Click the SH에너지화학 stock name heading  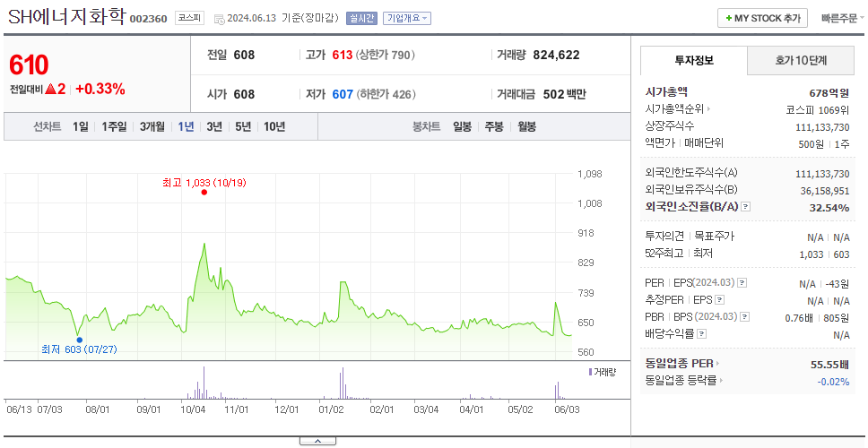pyautogui.click(x=67, y=17)
